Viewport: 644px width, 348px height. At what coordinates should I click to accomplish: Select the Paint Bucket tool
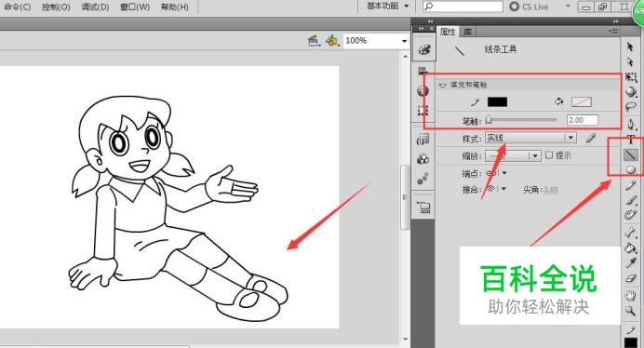631,248
